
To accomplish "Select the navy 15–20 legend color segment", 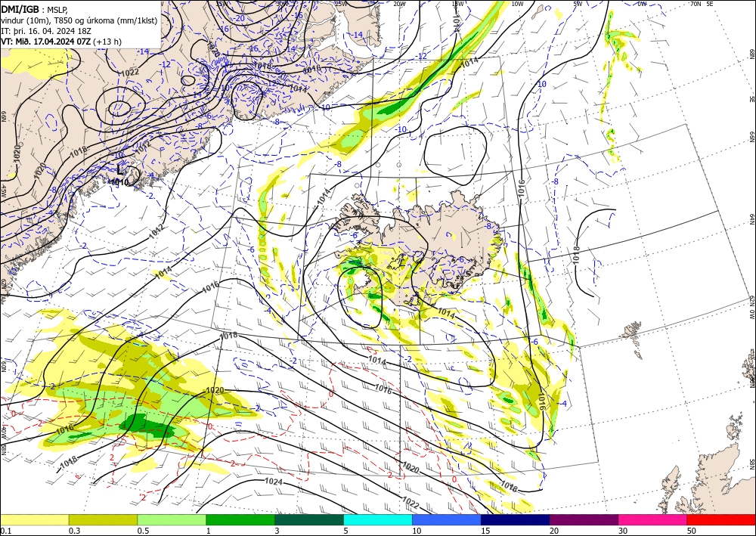I will tap(516, 519).
